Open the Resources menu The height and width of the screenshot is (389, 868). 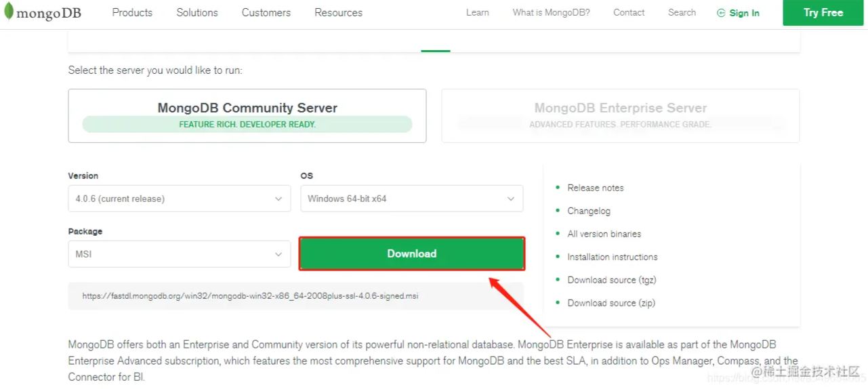click(338, 13)
